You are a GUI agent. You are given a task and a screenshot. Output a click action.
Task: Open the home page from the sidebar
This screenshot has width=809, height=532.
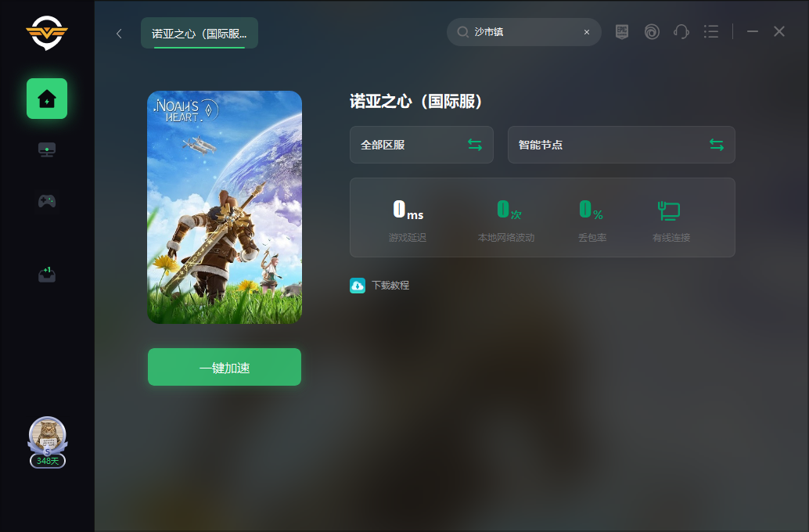pyautogui.click(x=47, y=99)
